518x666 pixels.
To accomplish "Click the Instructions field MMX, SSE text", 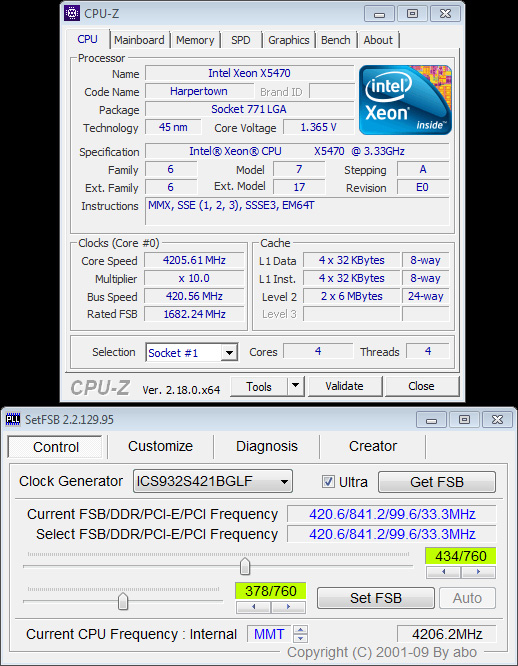I will (297, 211).
